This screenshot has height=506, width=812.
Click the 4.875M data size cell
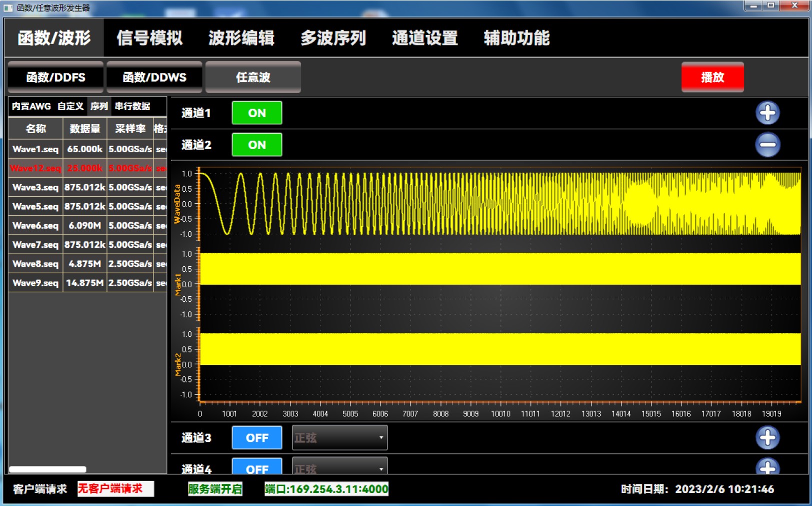pyautogui.click(x=85, y=264)
